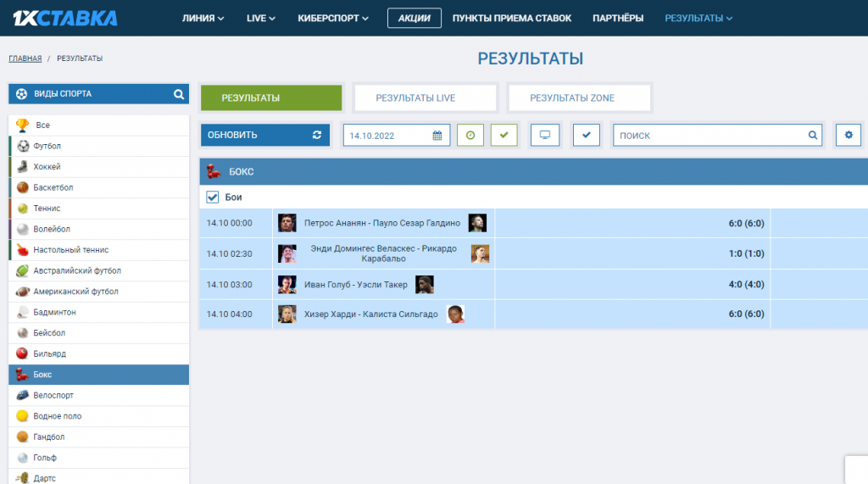Image resolution: width=868 pixels, height=484 pixels.
Task: Click the monitor screen icon button
Action: click(545, 135)
